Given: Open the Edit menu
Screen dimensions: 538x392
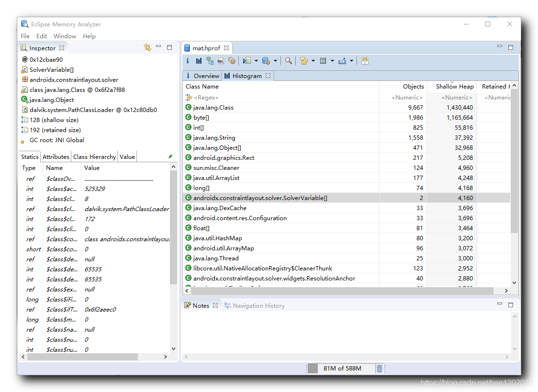Looking at the screenshot, I should pos(42,36).
